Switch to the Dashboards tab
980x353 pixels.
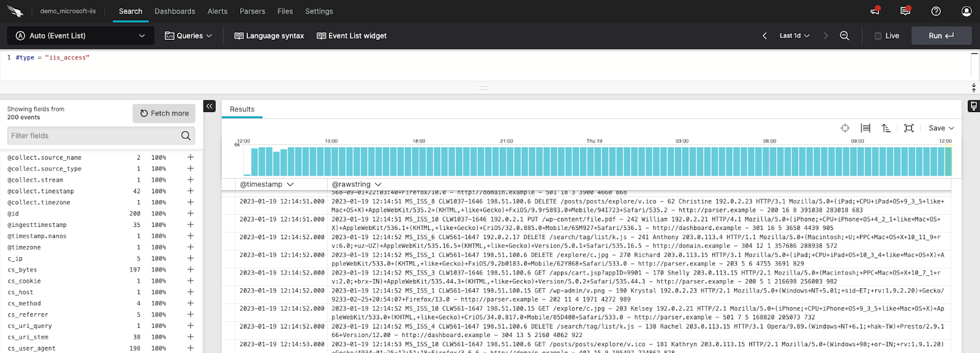click(x=175, y=11)
